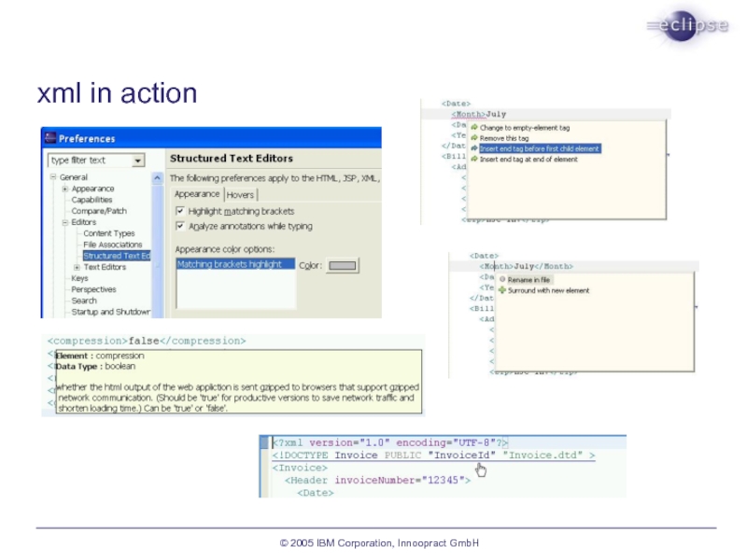Select Compare/Patch in preferences tree
Image resolution: width=747 pixels, height=560 pixels.
point(99,211)
